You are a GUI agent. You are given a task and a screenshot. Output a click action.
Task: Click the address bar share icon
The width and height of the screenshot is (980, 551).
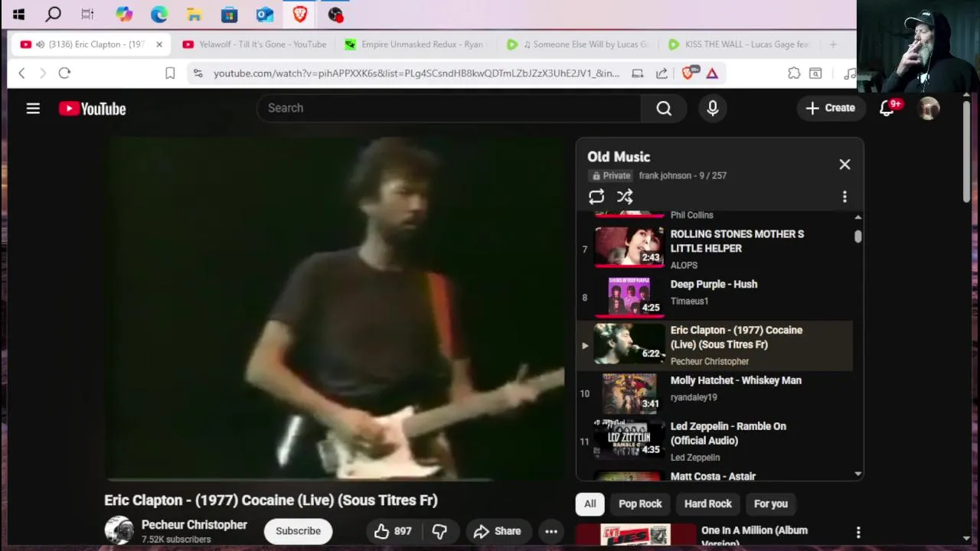click(661, 73)
